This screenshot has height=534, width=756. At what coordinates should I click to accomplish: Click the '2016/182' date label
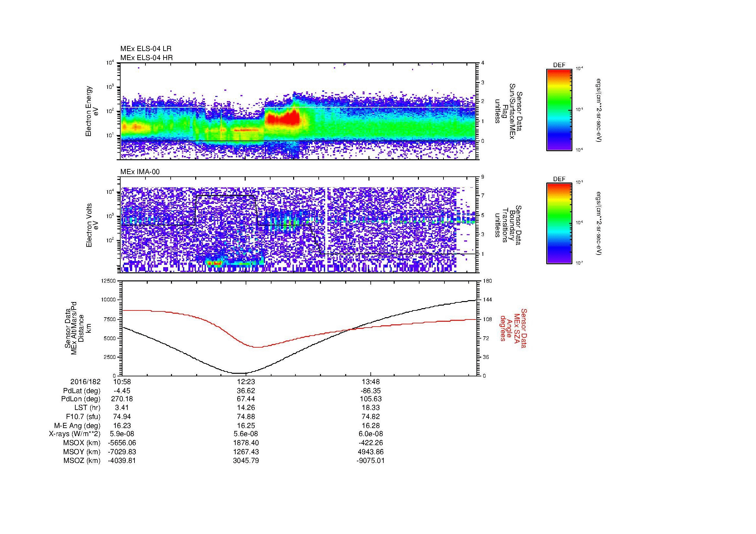(85, 382)
